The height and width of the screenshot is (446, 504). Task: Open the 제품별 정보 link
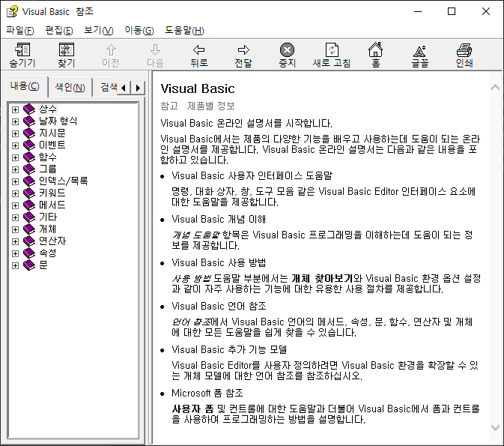tap(211, 106)
